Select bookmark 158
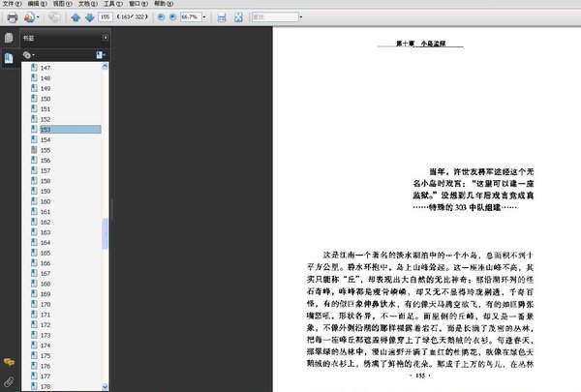This screenshot has width=581, height=392. (x=46, y=181)
